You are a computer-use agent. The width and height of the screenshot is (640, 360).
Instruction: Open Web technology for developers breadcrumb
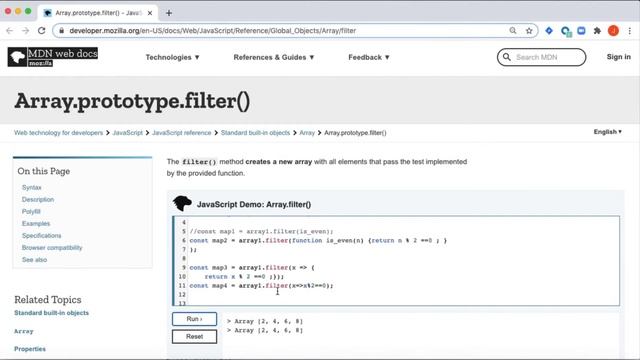58,133
